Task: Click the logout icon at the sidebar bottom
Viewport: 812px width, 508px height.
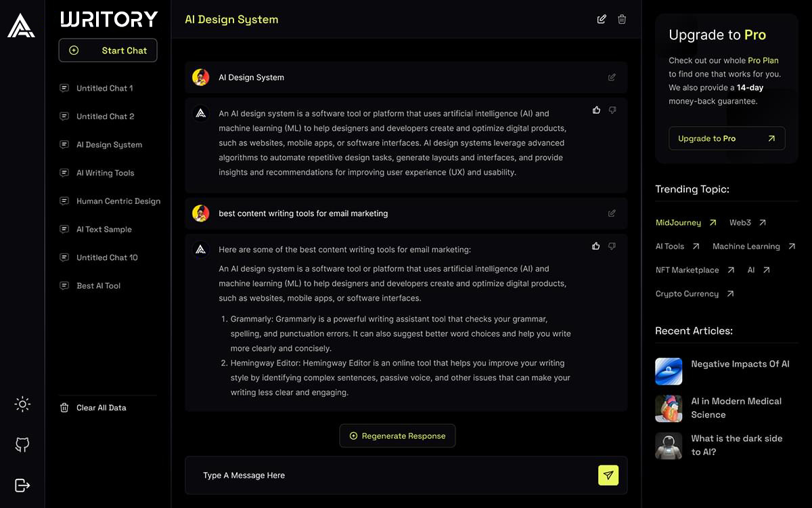Action: coord(22,485)
